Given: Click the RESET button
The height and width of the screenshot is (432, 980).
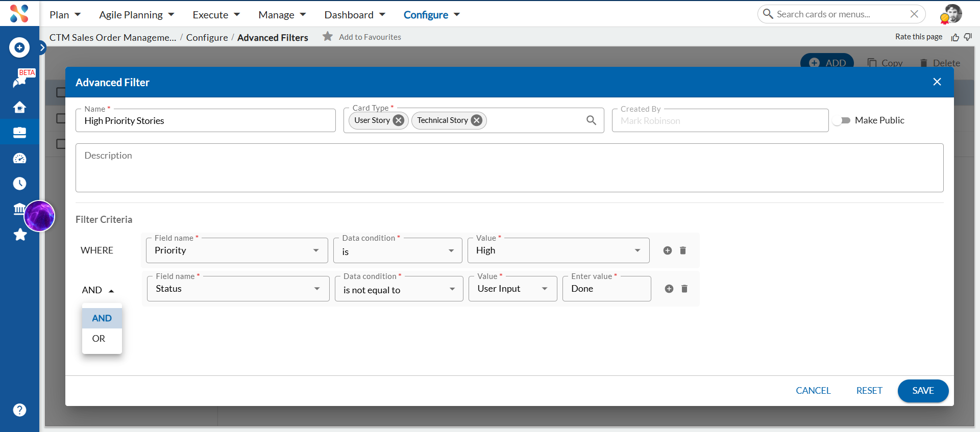Looking at the screenshot, I should (869, 391).
